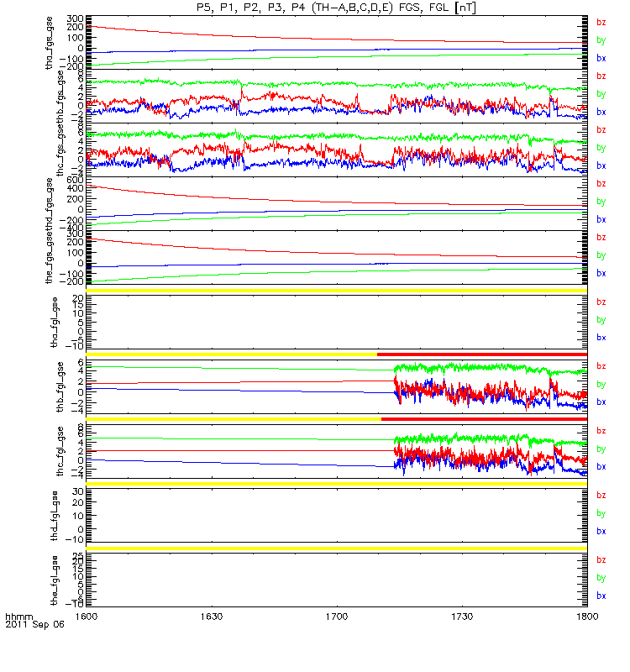Click the by legend of tha_fgs_gse panel
The image size is (630, 672).
601,40
